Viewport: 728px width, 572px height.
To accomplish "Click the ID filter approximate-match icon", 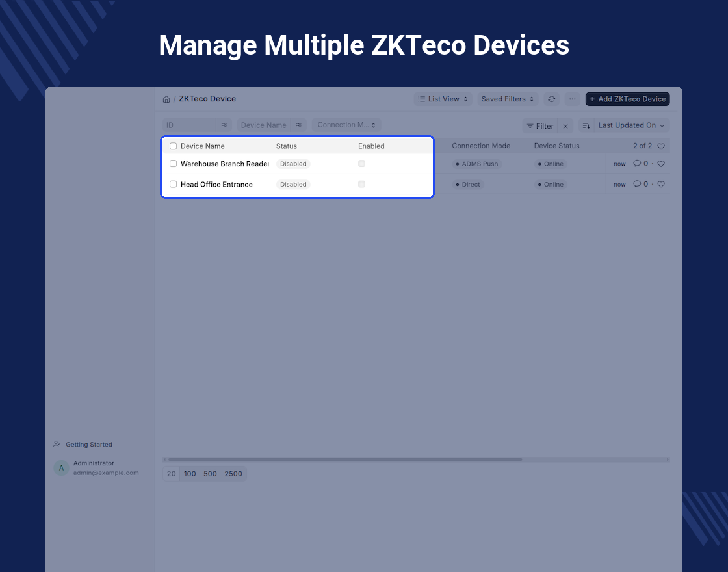I will [224, 125].
